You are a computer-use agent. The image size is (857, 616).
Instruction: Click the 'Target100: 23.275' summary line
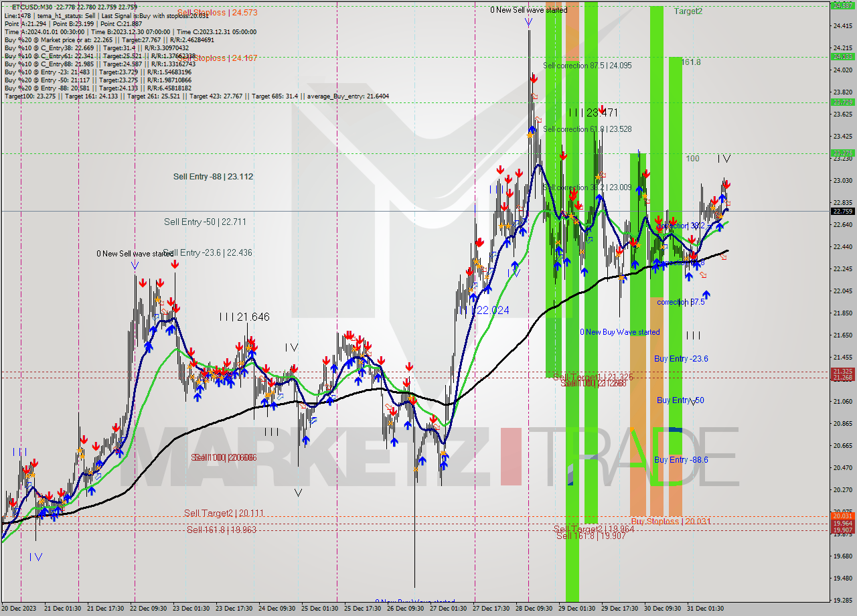tap(196, 96)
